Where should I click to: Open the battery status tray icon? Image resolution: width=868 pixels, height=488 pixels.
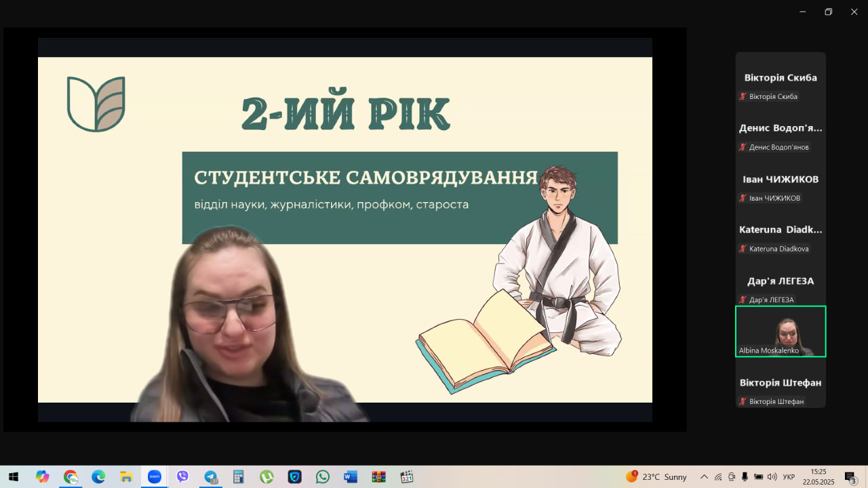click(758, 476)
